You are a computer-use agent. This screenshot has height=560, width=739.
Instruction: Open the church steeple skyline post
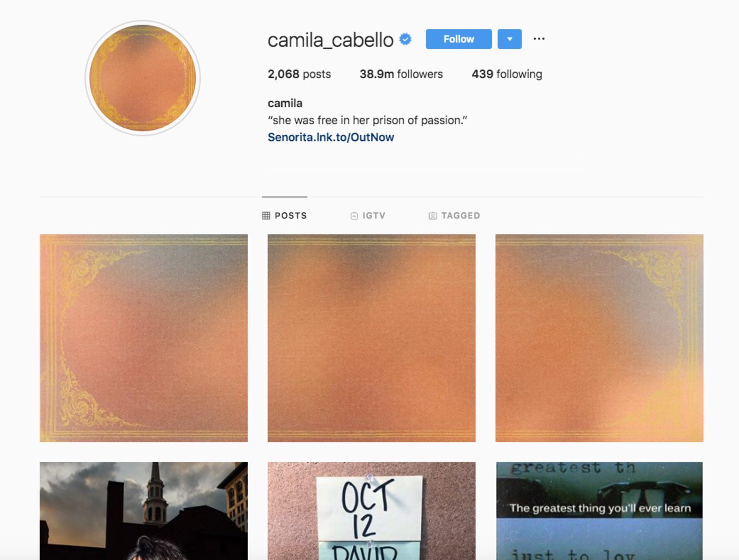(144, 511)
